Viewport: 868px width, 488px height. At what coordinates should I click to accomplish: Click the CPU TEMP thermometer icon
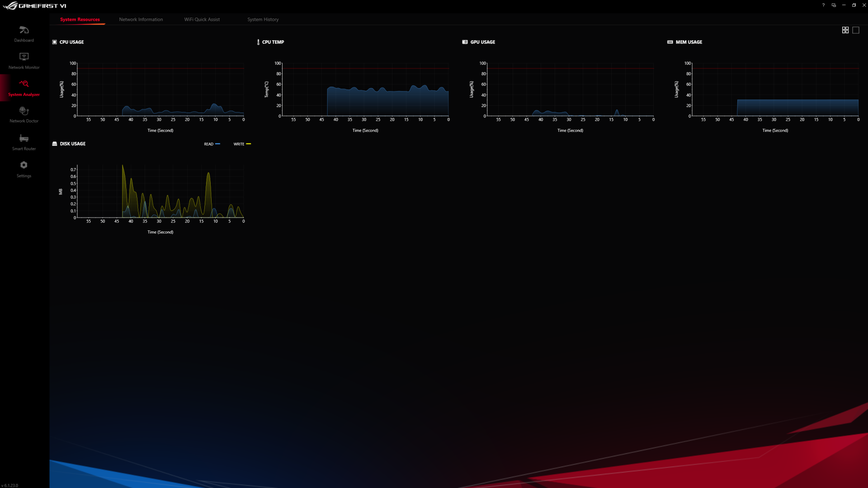tap(258, 42)
